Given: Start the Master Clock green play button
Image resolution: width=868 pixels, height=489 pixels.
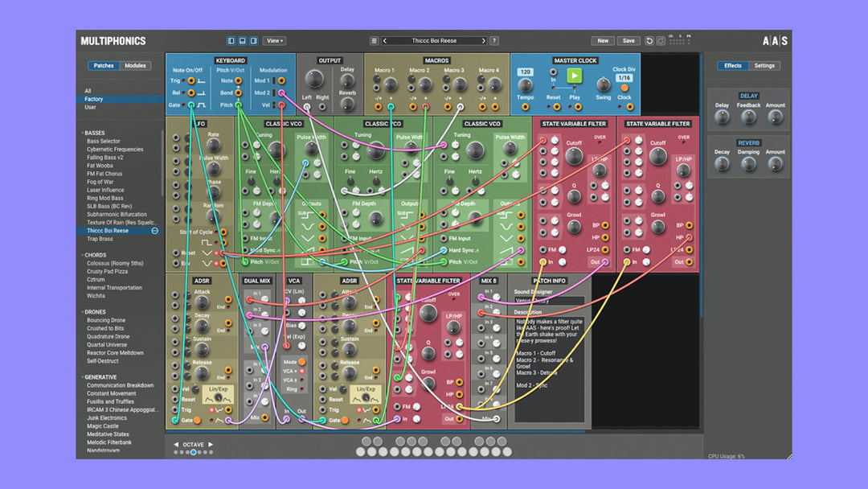Looking at the screenshot, I should (574, 75).
